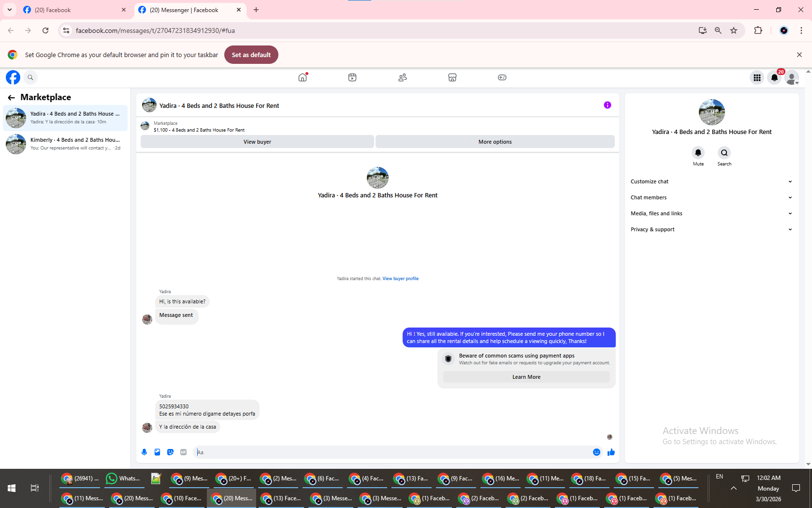Select "Y la dirección de la casa" message

[188, 427]
